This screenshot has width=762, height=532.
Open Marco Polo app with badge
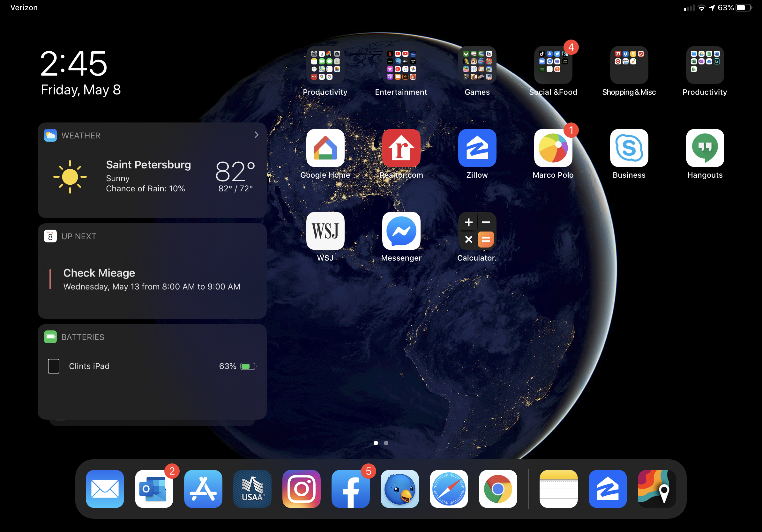[x=553, y=148]
